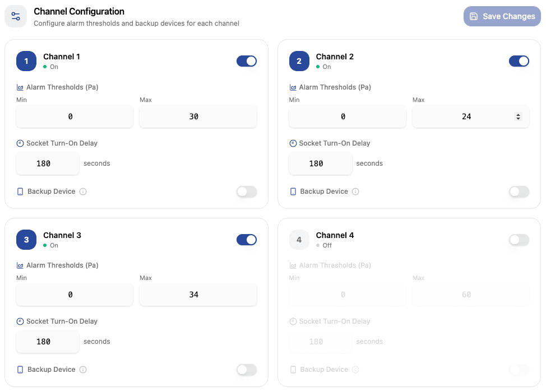Click Channel 3 Backup Device label

[x=51, y=370]
